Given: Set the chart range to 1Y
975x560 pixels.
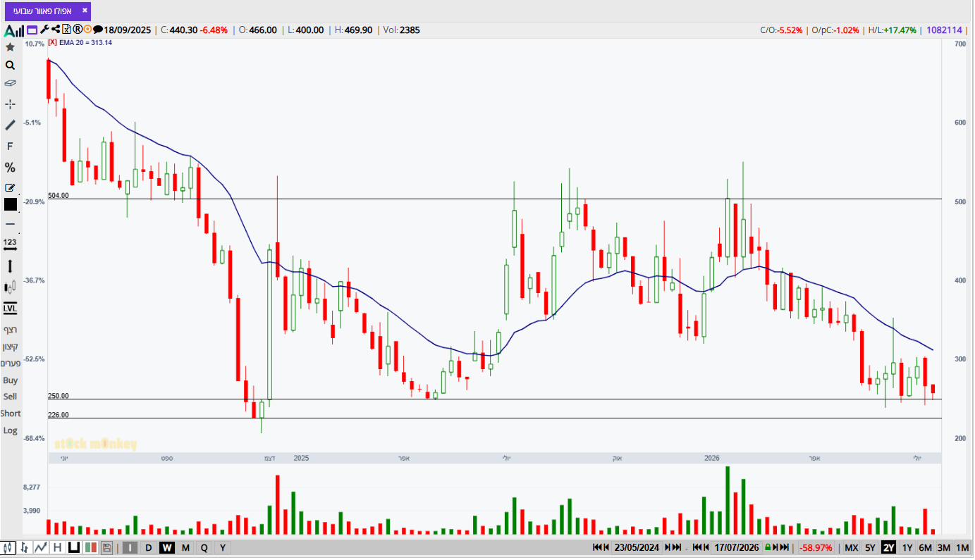Looking at the screenshot, I should [x=907, y=547].
